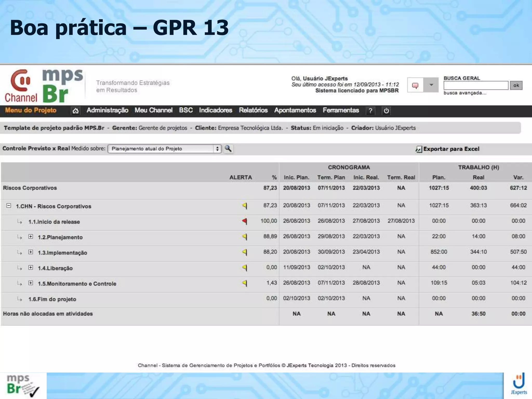Click the Channel mps Br logo
Viewport: 532px width, 399px height.
pos(44,86)
